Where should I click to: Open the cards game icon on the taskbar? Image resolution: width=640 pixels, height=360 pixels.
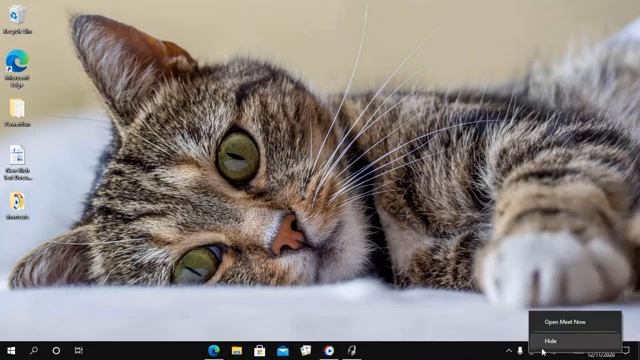coord(305,351)
